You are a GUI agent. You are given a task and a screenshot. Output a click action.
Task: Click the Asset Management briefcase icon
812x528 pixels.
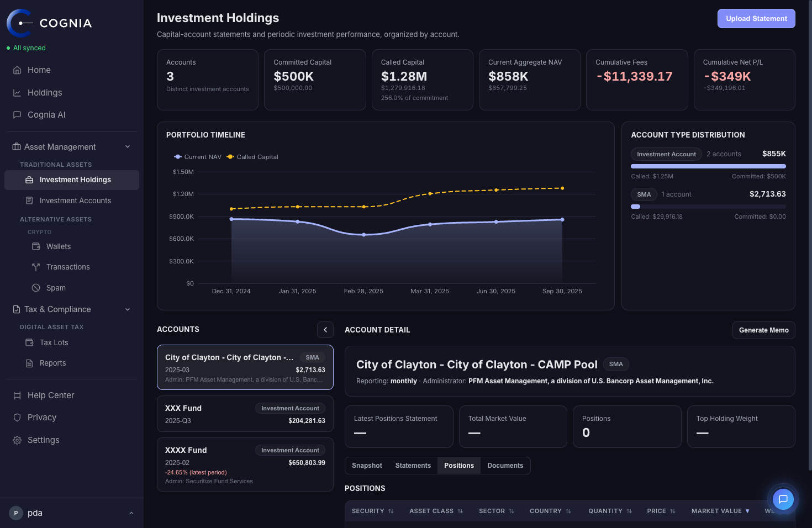point(17,147)
